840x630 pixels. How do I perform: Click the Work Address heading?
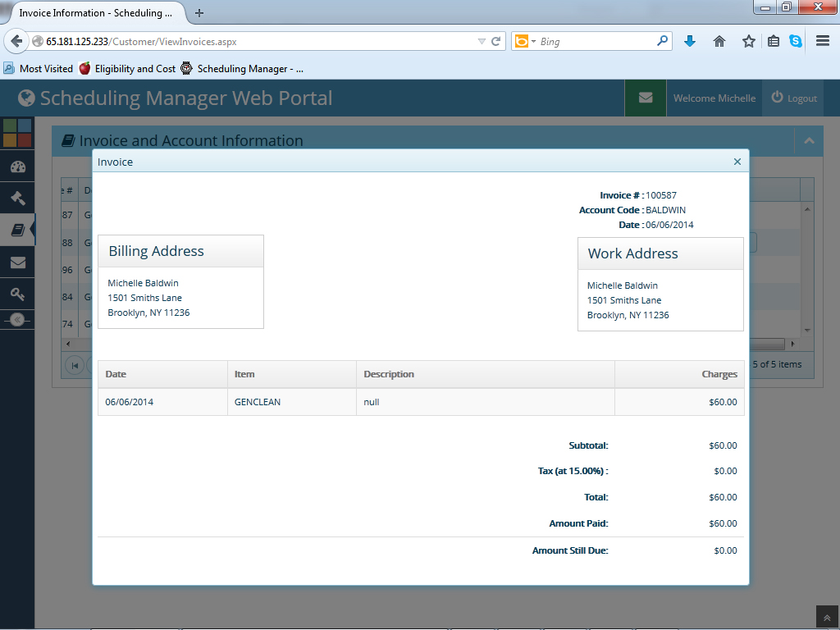(x=632, y=253)
